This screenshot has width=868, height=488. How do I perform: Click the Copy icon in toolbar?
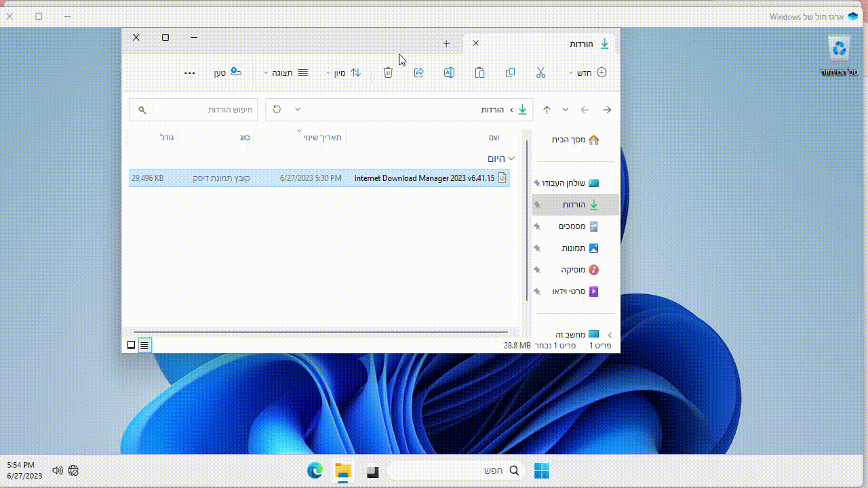(x=510, y=73)
